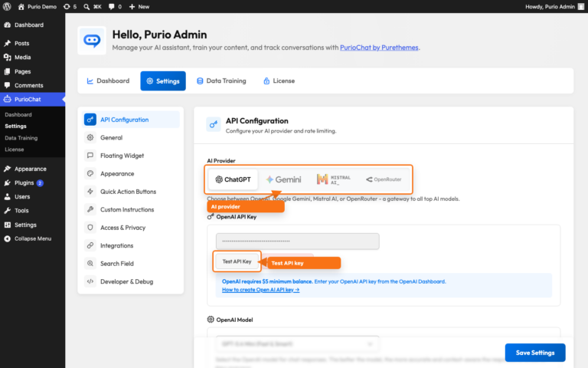Screen dimensions: 588x368
Task: Click the updates icon showing 5
Action: point(70,6)
